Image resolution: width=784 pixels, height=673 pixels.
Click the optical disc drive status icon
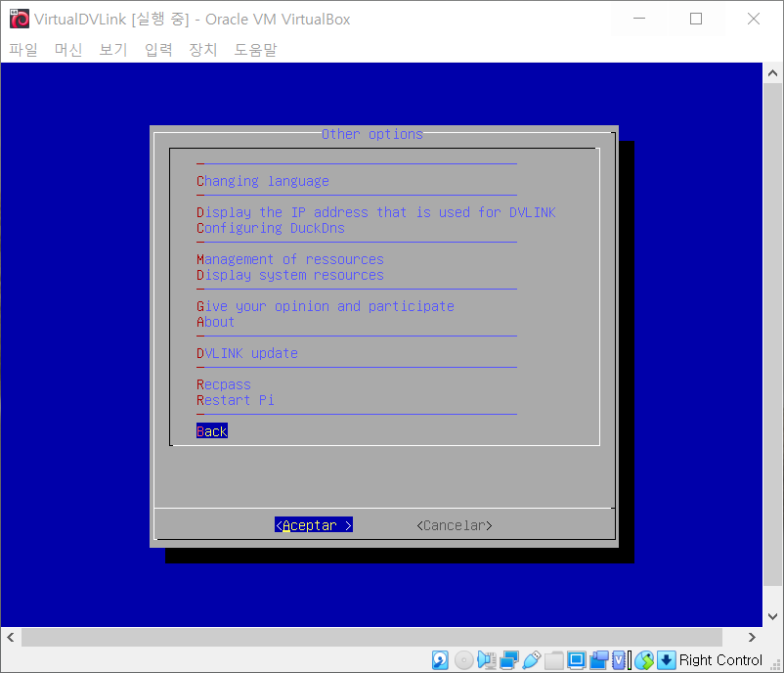coord(464,660)
